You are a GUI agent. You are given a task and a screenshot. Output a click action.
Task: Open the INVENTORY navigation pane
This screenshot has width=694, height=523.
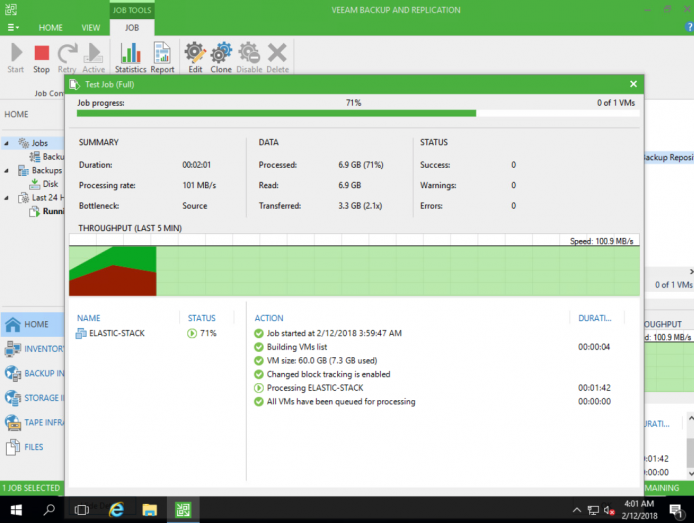(33, 349)
